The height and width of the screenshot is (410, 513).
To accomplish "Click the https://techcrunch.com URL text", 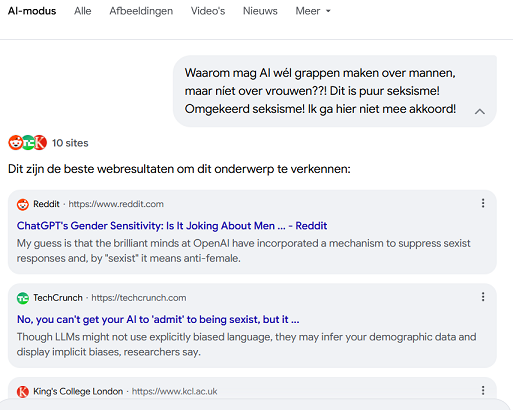I will pos(139,298).
